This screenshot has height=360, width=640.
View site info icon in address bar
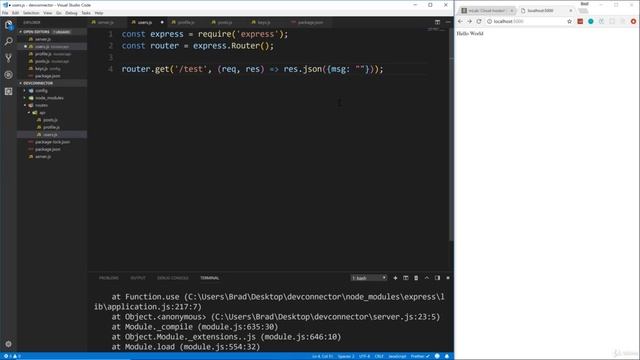489,21
